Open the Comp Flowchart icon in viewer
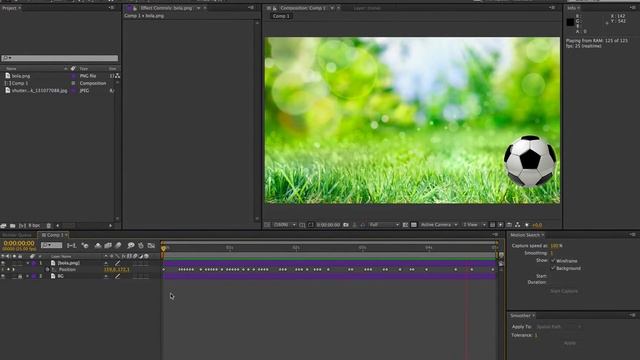The height and width of the screenshot is (360, 640). click(x=518, y=225)
